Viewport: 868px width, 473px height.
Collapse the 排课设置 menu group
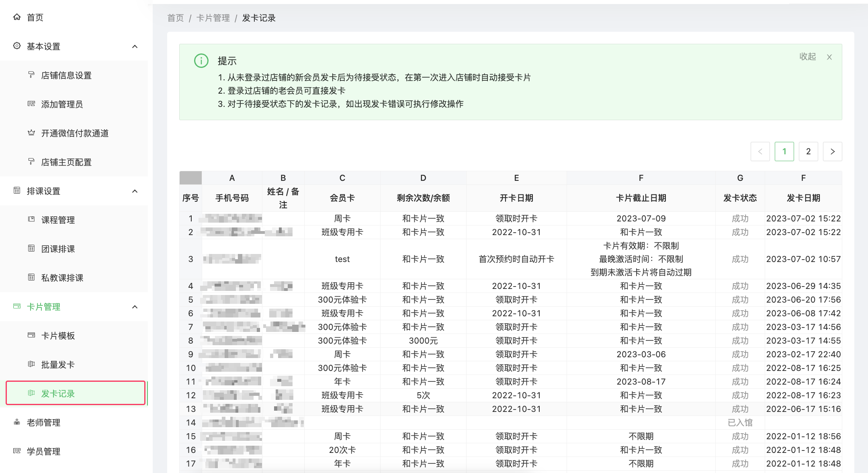click(135, 191)
